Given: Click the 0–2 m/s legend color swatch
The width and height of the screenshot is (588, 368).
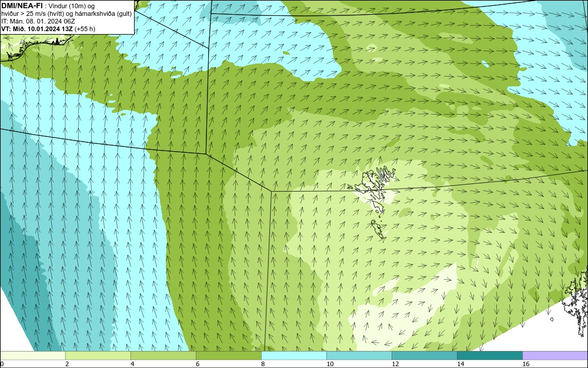Looking at the screenshot, I should [32, 355].
